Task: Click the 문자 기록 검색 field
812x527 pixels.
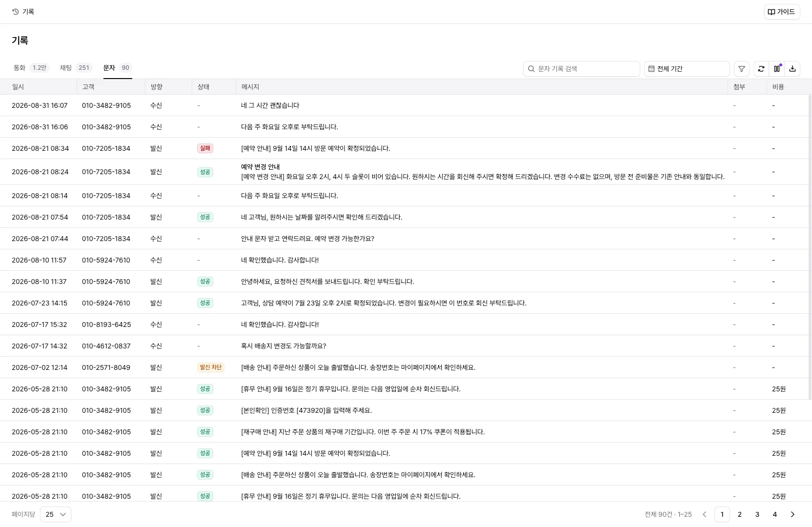Action: click(581, 69)
